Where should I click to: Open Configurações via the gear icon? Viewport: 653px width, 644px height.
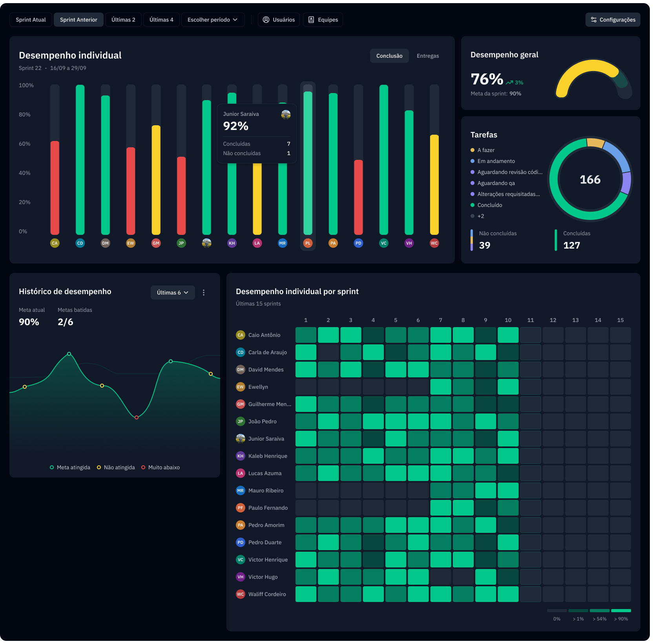tap(594, 20)
